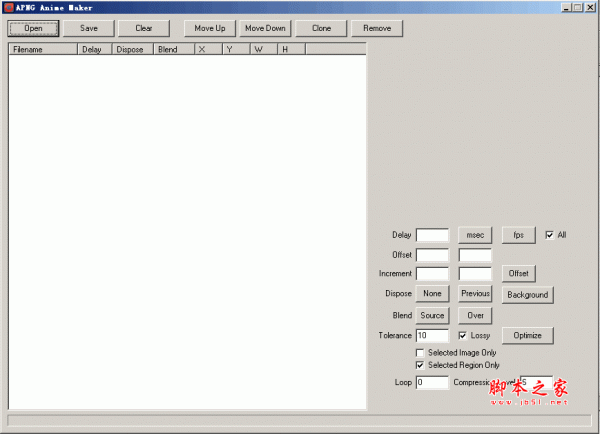600x434 pixels.
Task: Select the Blend column header
Action: (174, 49)
